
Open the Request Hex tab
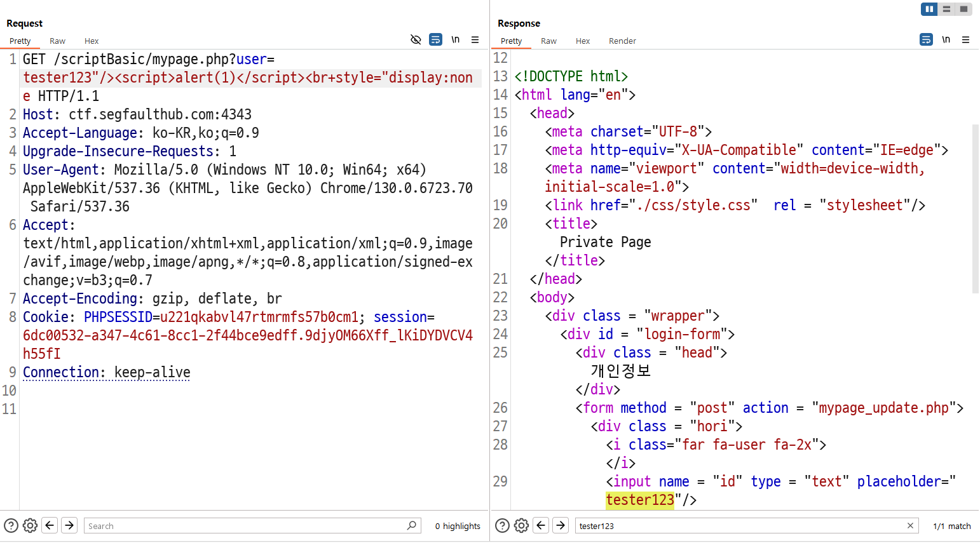[x=92, y=41]
